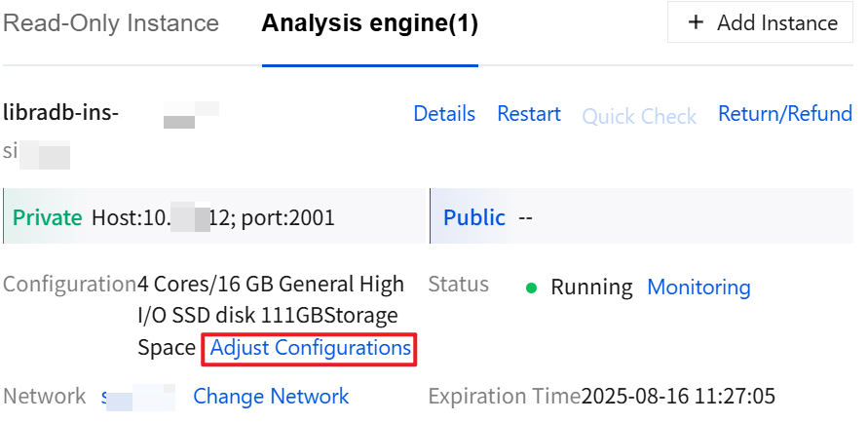The width and height of the screenshot is (868, 422).
Task: Click the private Host and port text
Action: (x=212, y=217)
